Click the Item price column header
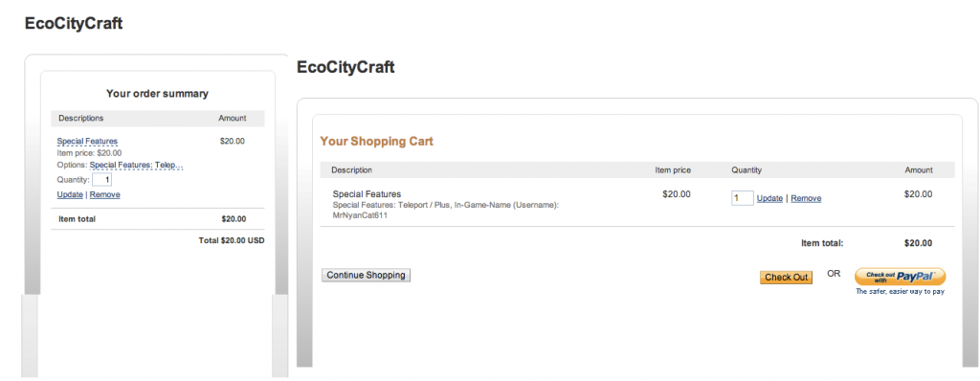 coord(673,170)
